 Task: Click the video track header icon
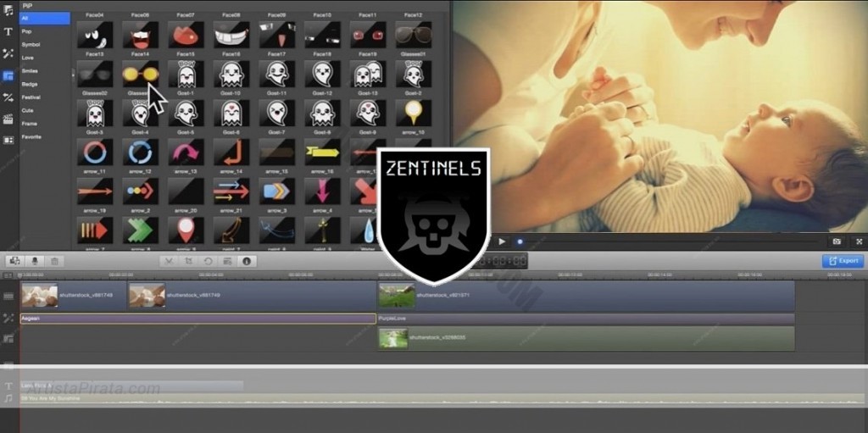tap(8, 297)
